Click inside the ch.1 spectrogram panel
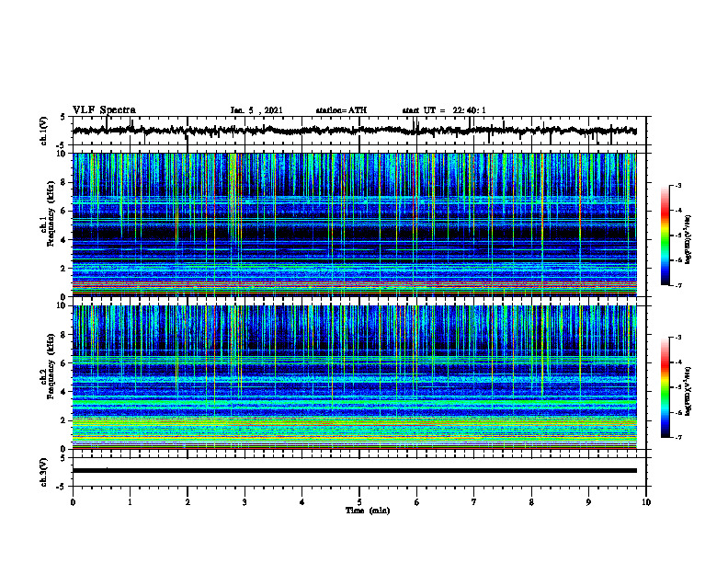The width and height of the screenshot is (728, 563). pyautogui.click(x=354, y=224)
